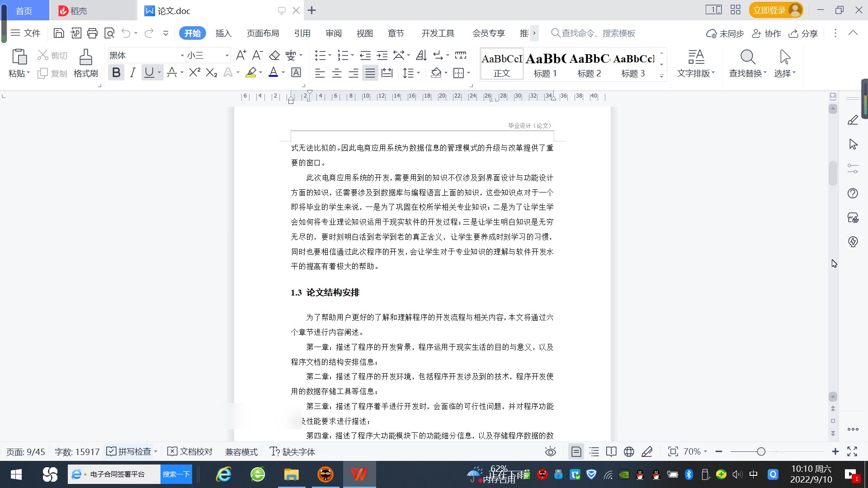Open the 审阅 ribbon tab
The height and width of the screenshot is (488, 868).
point(334,33)
